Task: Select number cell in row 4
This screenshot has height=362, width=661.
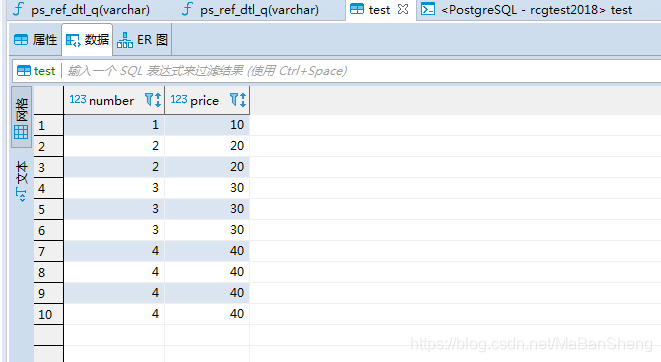Action: click(x=114, y=188)
